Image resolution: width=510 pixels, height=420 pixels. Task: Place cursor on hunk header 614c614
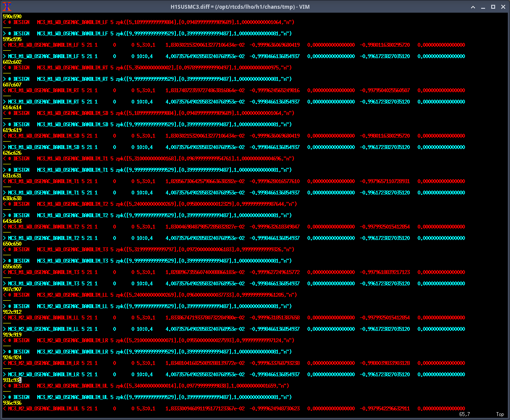(x=12, y=108)
